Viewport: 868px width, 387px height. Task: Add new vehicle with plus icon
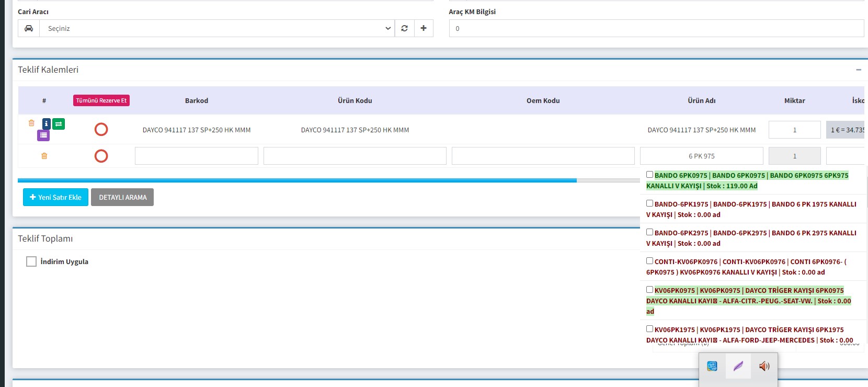coord(424,28)
